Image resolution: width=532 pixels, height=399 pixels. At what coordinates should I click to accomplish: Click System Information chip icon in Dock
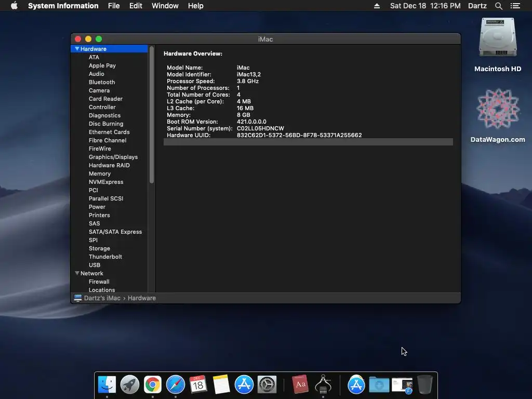coord(323,385)
